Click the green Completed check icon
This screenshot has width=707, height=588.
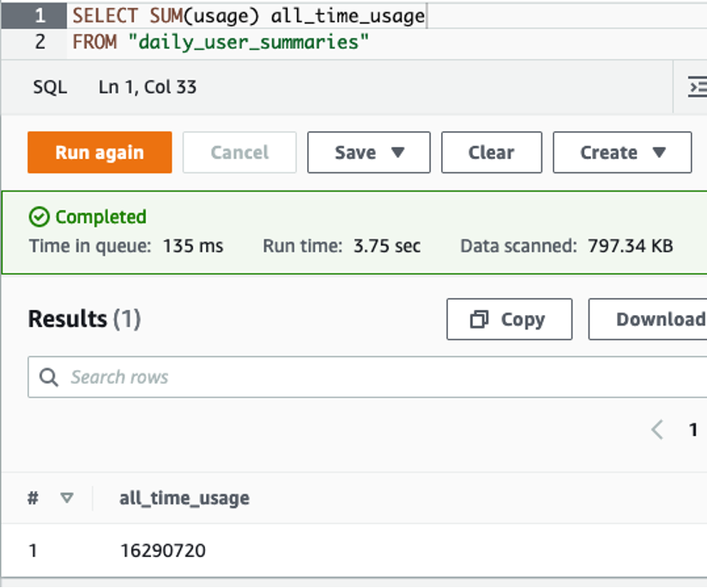pyautogui.click(x=39, y=217)
